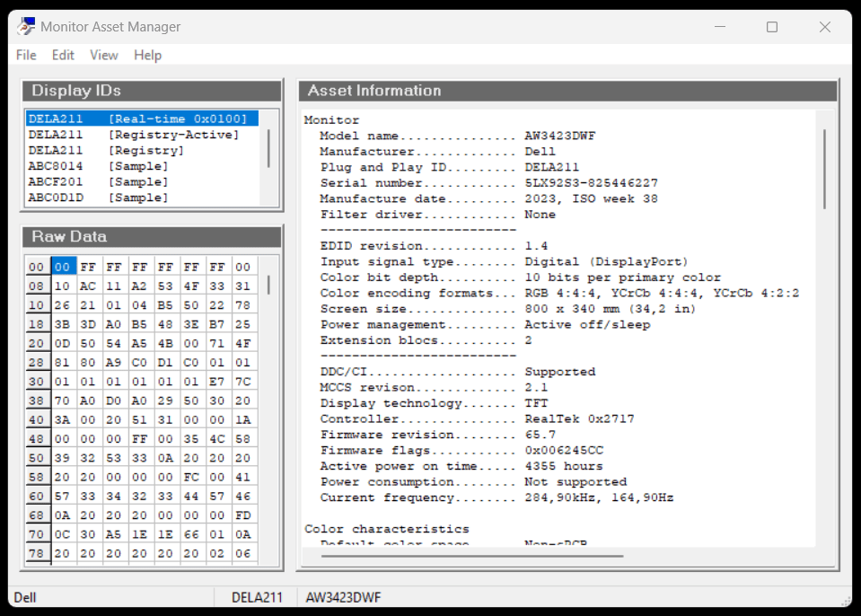
Task: Select byte FC in row 58
Action: 191,477
